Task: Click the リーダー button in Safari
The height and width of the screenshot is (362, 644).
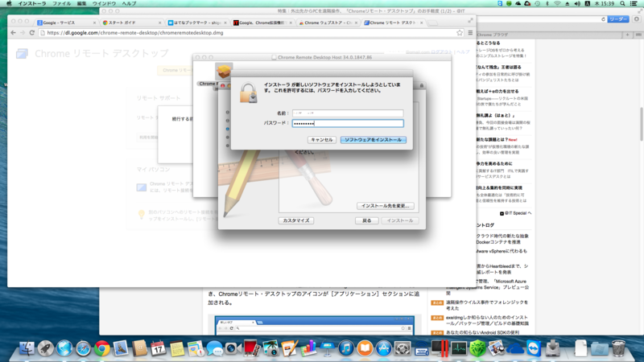Action: (618, 19)
